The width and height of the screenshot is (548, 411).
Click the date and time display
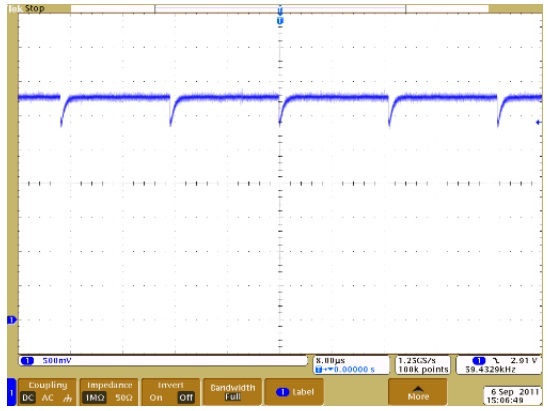click(512, 396)
